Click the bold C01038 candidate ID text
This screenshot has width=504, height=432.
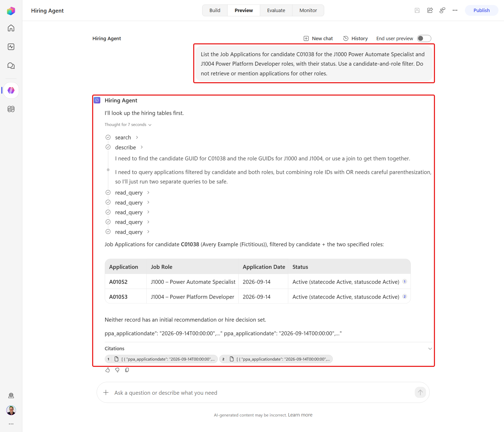click(x=190, y=244)
